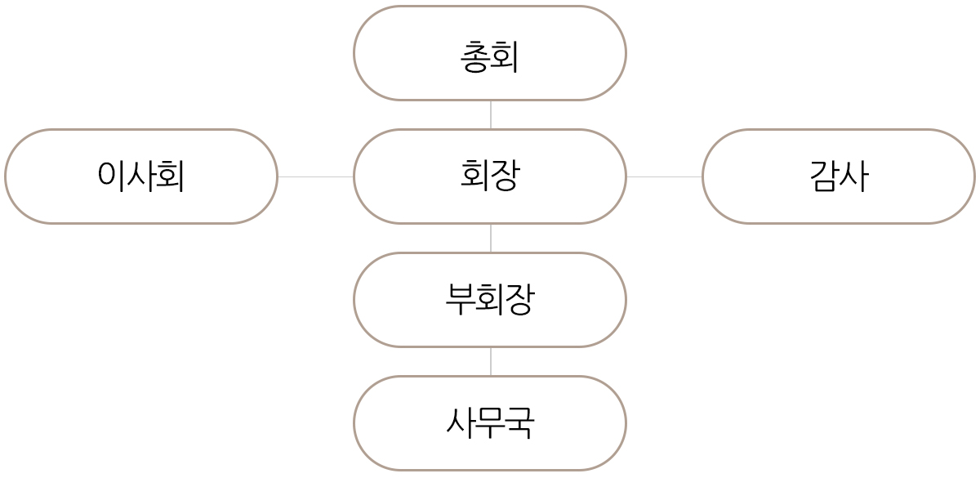
Task: Click the 사무국 text label
Action: 490,423
